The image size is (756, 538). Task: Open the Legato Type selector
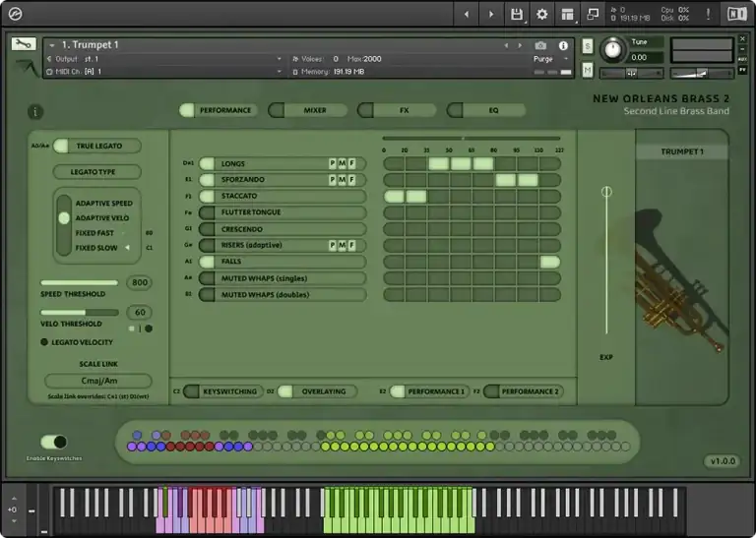pos(96,172)
